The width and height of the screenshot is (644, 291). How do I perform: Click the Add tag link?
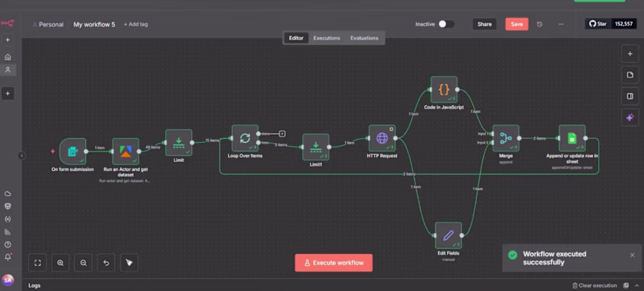pyautogui.click(x=136, y=24)
